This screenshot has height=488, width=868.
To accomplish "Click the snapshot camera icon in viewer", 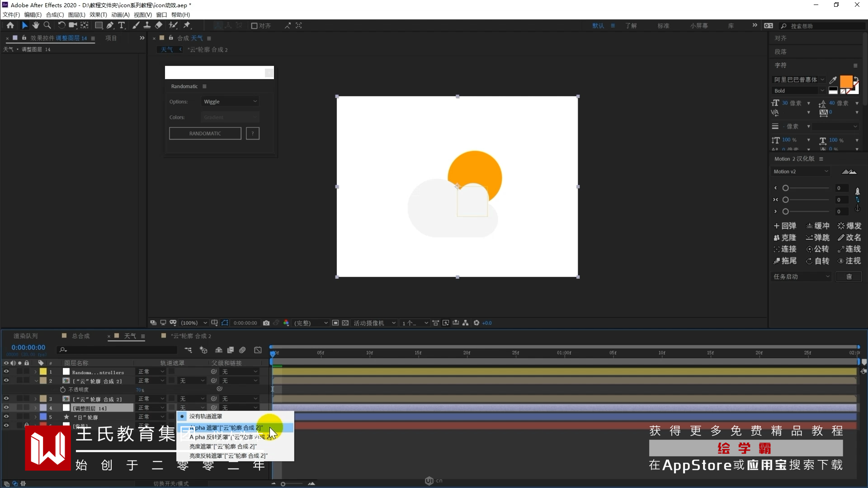I will tap(266, 323).
